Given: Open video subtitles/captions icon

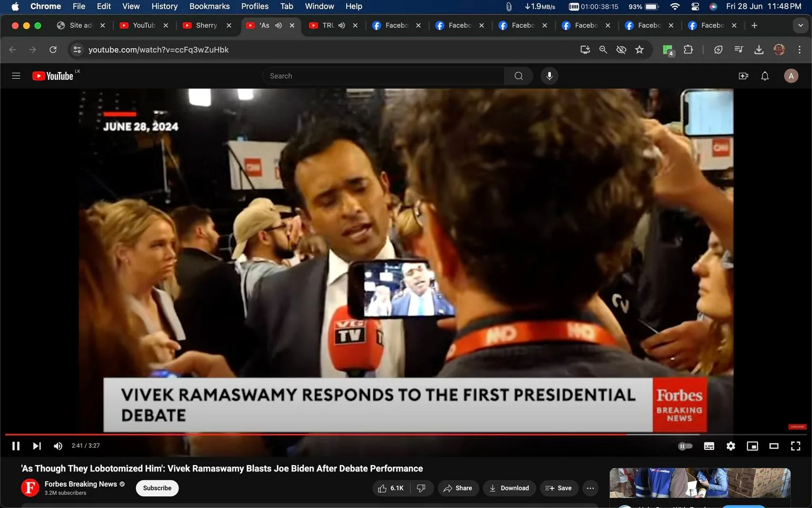Looking at the screenshot, I should pyautogui.click(x=709, y=446).
